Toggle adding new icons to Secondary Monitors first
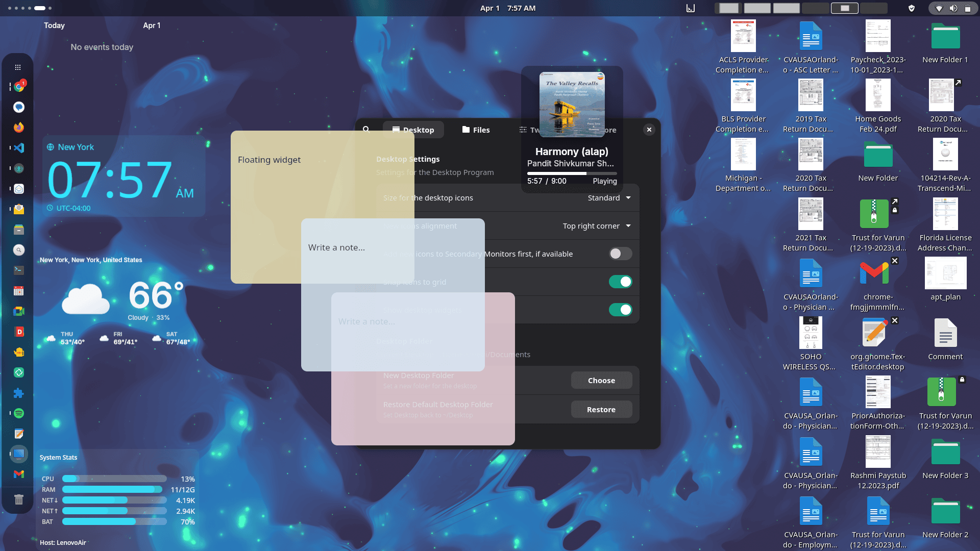The image size is (980, 551). pyautogui.click(x=620, y=254)
